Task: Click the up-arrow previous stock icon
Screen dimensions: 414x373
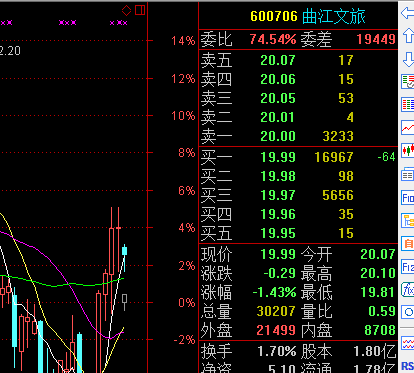Action: [408, 35]
